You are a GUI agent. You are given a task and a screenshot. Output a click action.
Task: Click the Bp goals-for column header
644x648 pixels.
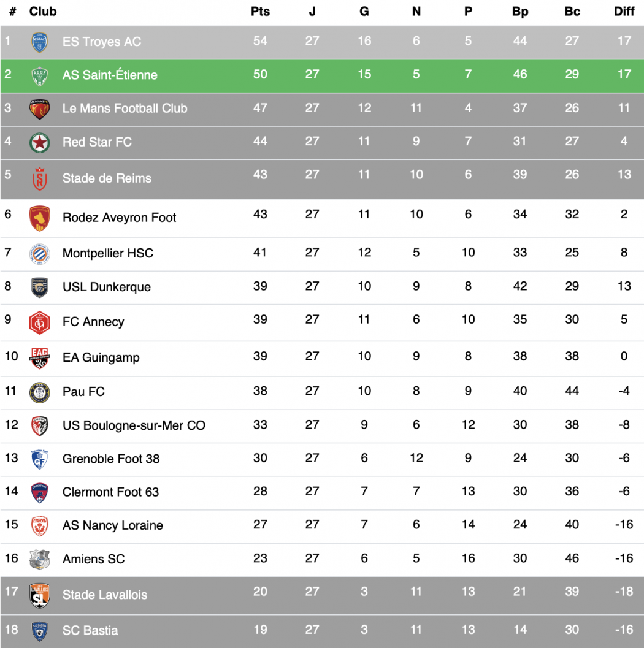(520, 12)
